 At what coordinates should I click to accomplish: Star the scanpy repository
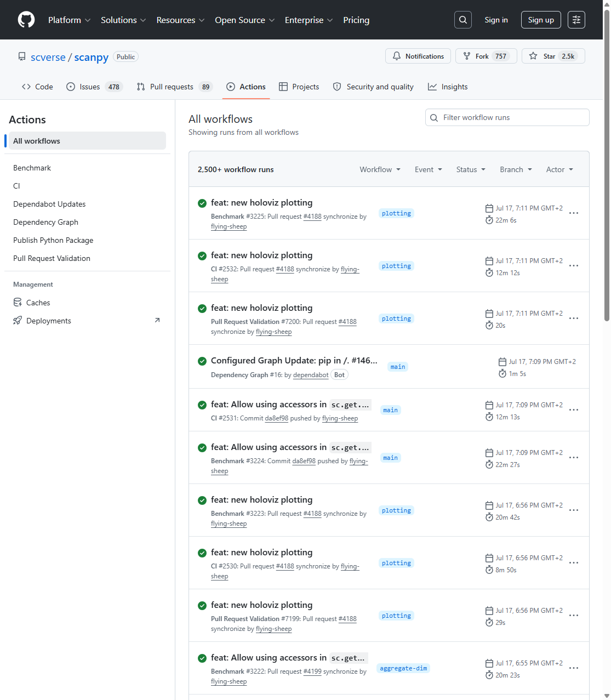[x=553, y=56]
